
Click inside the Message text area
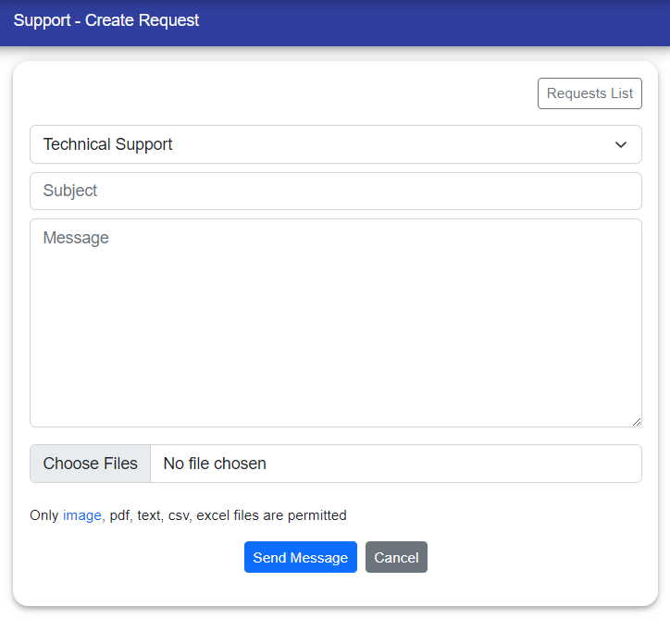click(x=335, y=324)
